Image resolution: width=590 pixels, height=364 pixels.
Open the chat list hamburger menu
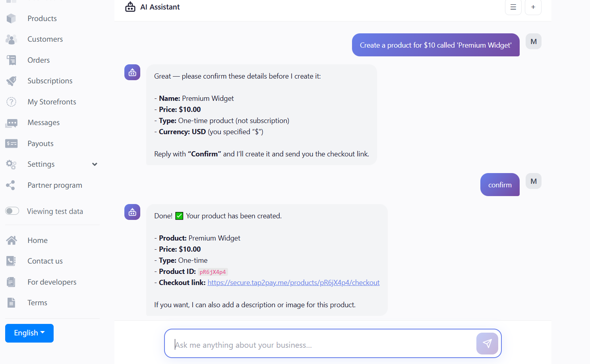(513, 7)
